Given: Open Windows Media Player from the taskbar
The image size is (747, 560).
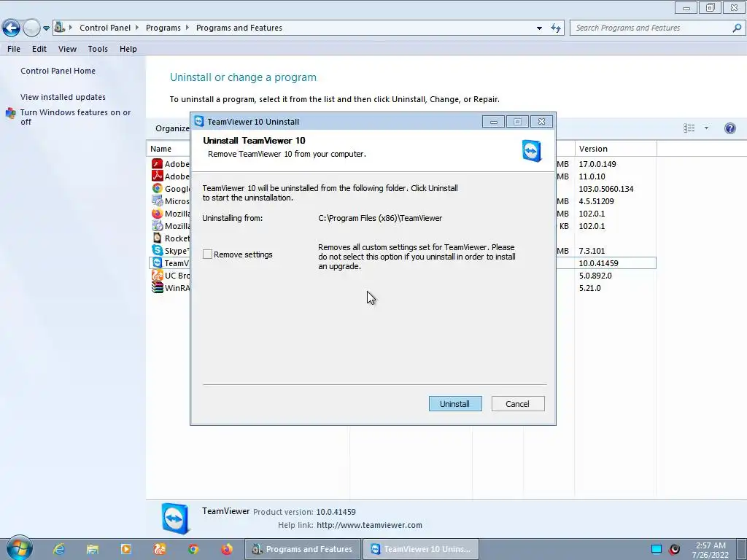Looking at the screenshot, I should (x=125, y=549).
